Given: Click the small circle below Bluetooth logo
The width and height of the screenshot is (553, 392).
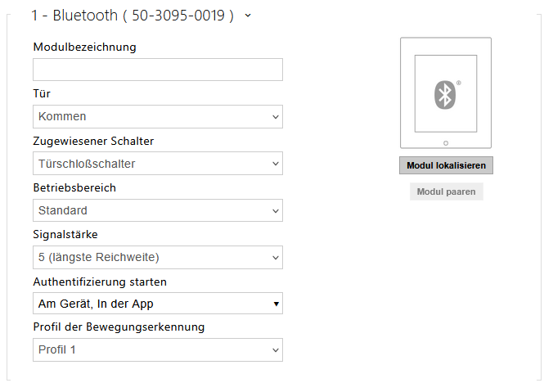Looking at the screenshot, I should pos(445,142).
